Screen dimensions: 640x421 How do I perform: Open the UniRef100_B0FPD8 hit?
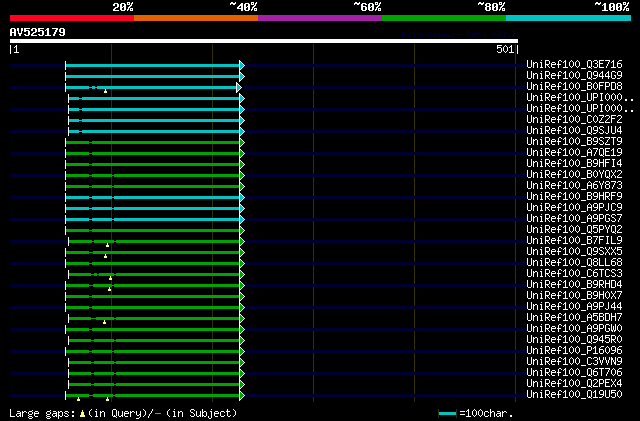click(x=574, y=86)
